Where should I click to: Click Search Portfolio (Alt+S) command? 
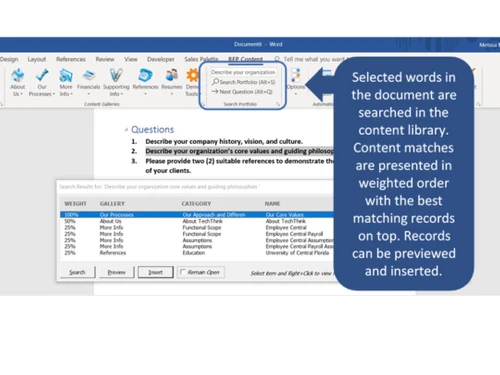244,82
